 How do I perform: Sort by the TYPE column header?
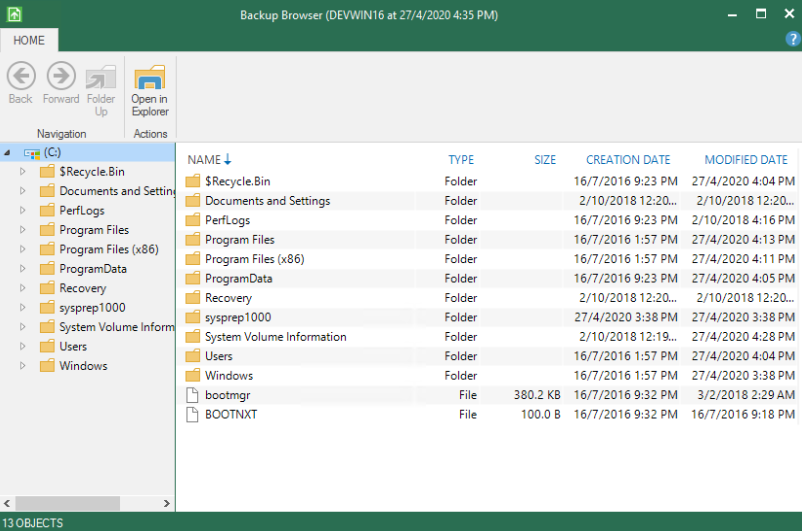tap(461, 160)
